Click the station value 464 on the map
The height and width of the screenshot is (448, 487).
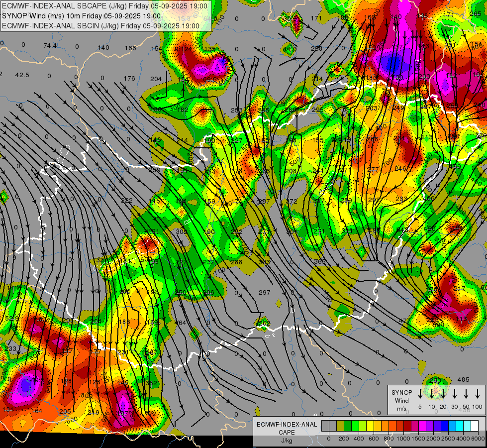tap(181, 323)
